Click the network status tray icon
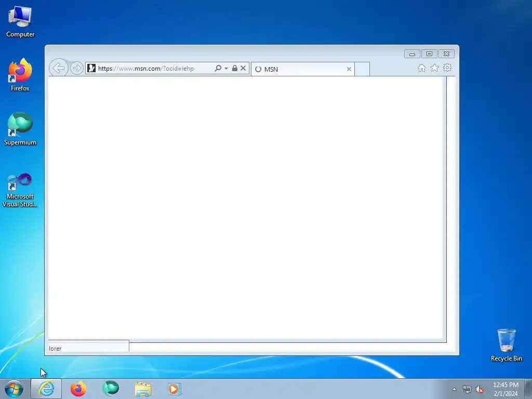This screenshot has height=399, width=532. (467, 390)
